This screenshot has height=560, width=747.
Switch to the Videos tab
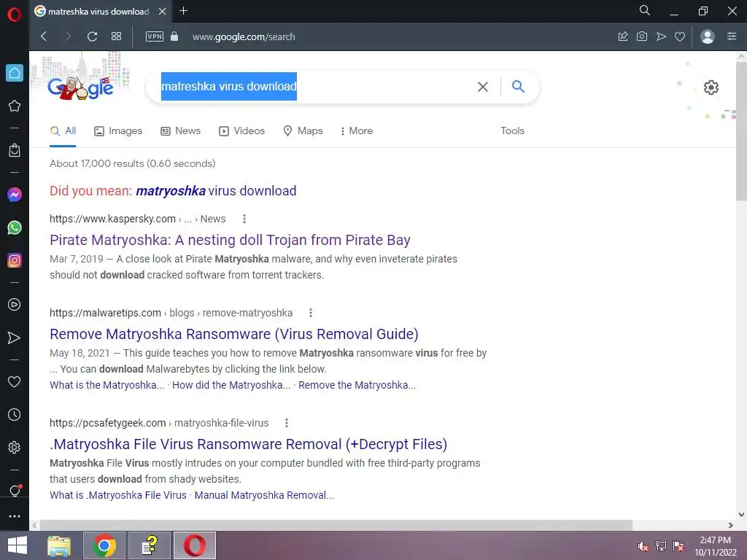[x=241, y=131]
